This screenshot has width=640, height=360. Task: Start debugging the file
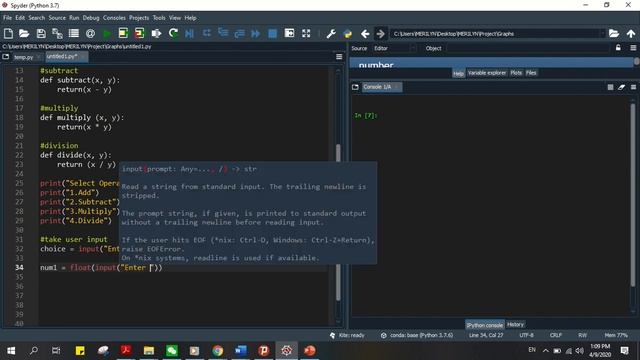(x=189, y=33)
